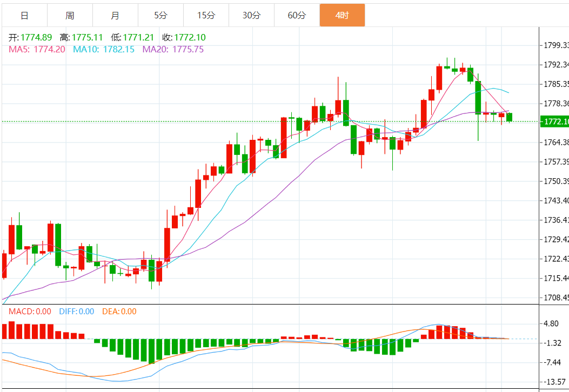Click the 1799.33 price axis label
569x392 pixels.
pyautogui.click(x=557, y=45)
